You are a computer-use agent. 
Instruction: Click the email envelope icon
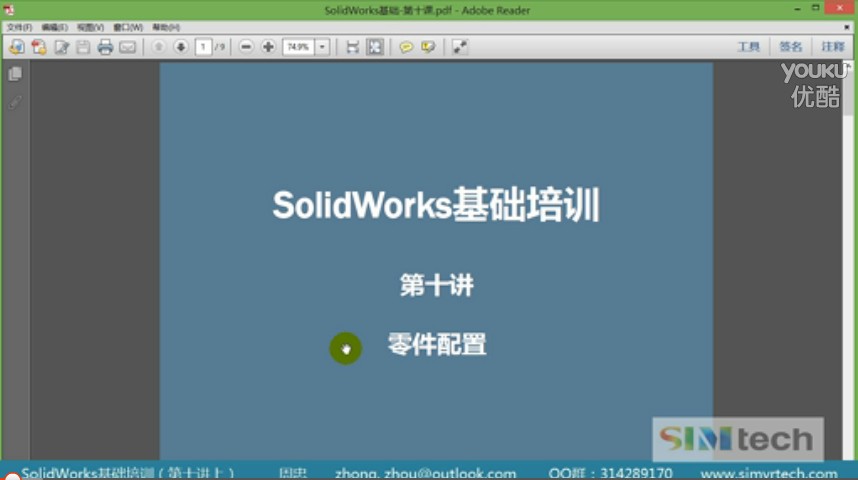click(127, 47)
